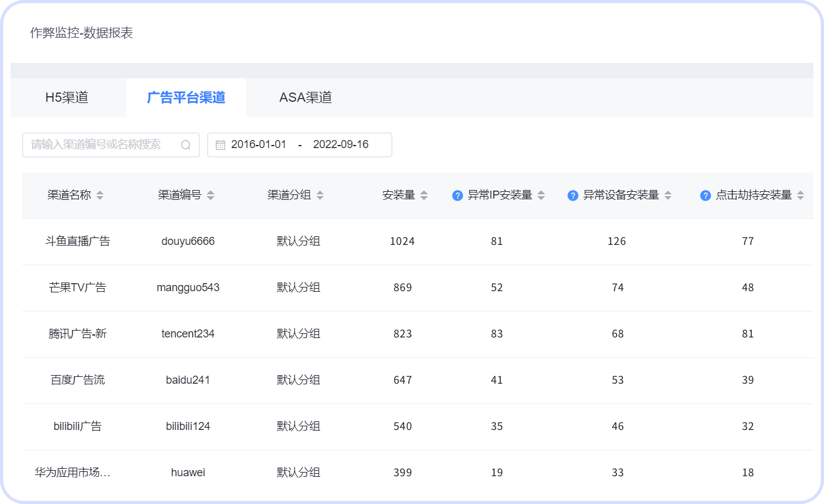The width and height of the screenshot is (824, 504).
Task: Sort by 安装量 column arrows
Action: point(424,196)
